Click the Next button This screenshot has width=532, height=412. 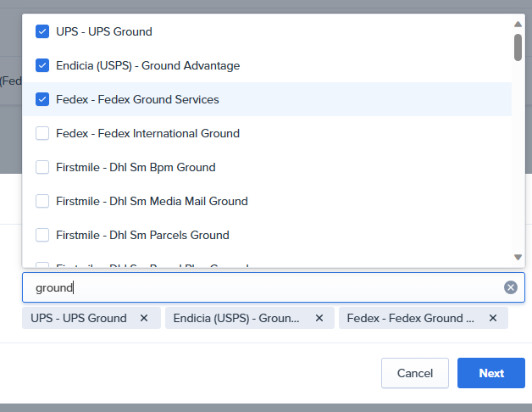tap(491, 373)
